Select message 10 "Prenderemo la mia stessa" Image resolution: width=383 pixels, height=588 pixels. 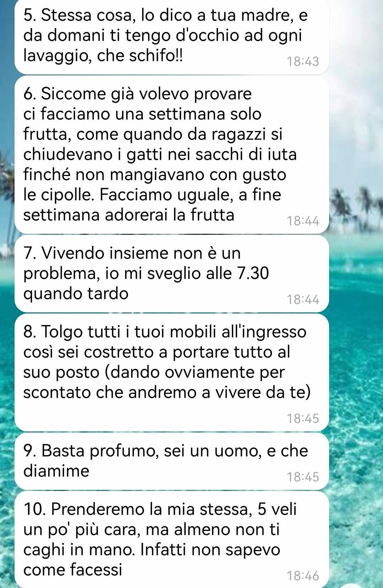(x=172, y=539)
